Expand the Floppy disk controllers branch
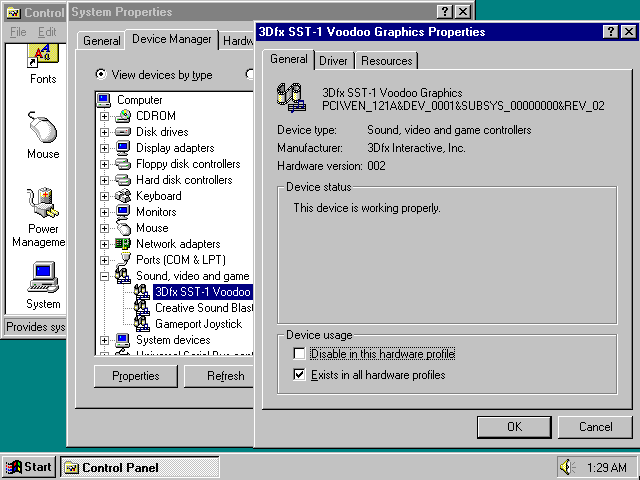The image size is (640, 480). [x=104, y=164]
